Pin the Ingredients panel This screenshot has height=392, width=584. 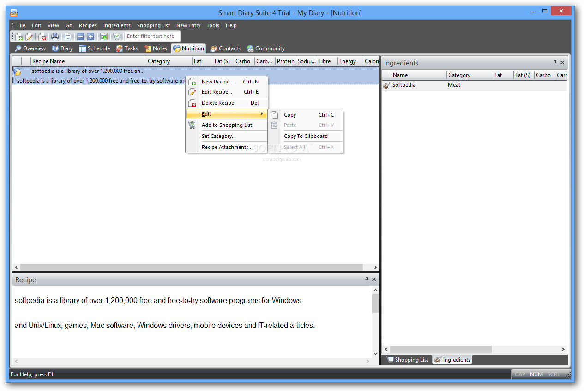coord(555,63)
